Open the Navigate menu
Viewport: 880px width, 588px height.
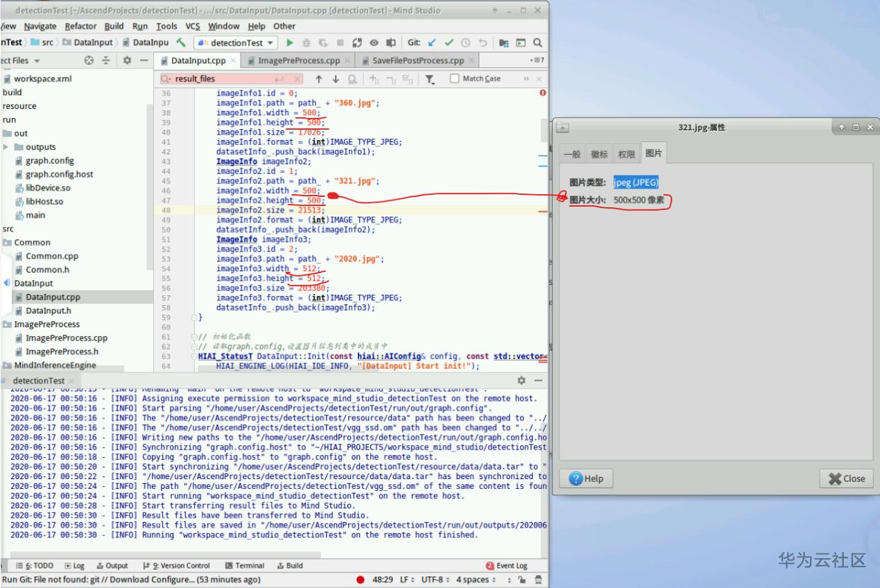[41, 26]
